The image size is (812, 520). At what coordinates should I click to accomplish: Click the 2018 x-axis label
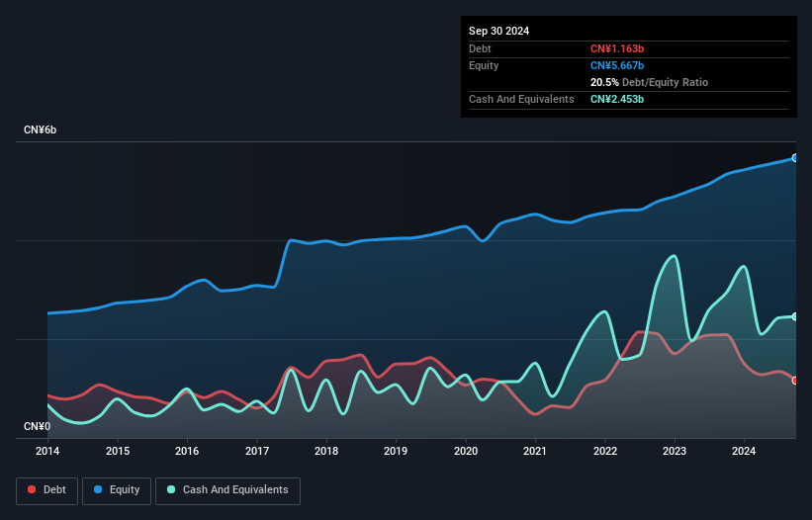tap(326, 451)
